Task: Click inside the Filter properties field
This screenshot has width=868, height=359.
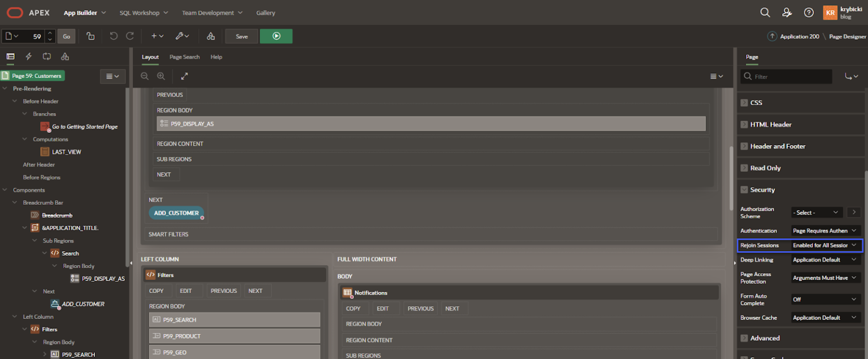Action: (x=786, y=75)
